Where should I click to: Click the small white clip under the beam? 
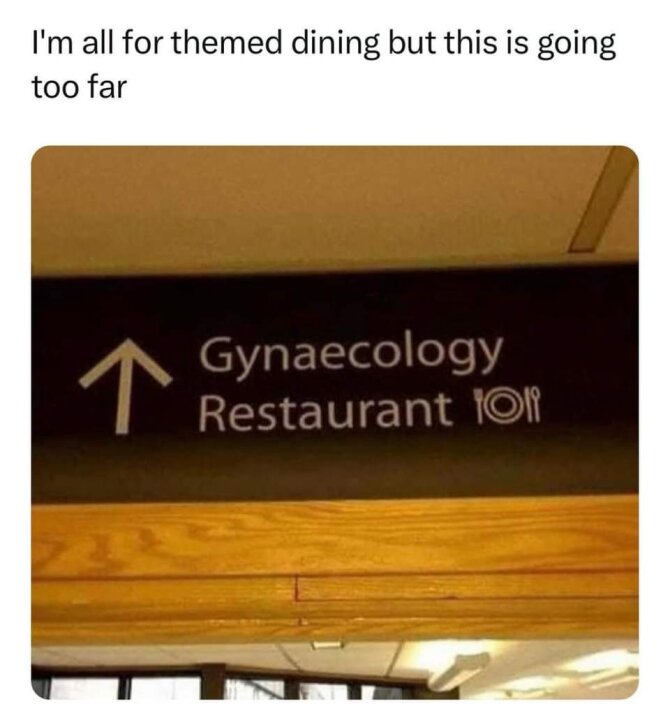pos(327,645)
